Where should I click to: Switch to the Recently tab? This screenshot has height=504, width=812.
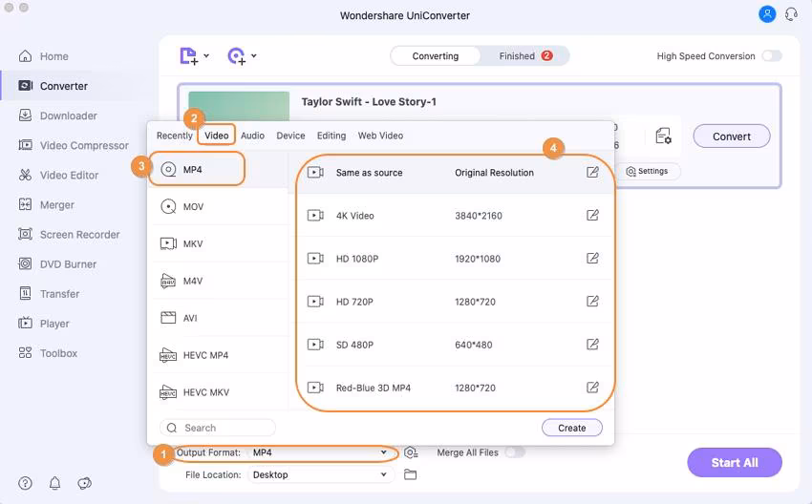(175, 136)
